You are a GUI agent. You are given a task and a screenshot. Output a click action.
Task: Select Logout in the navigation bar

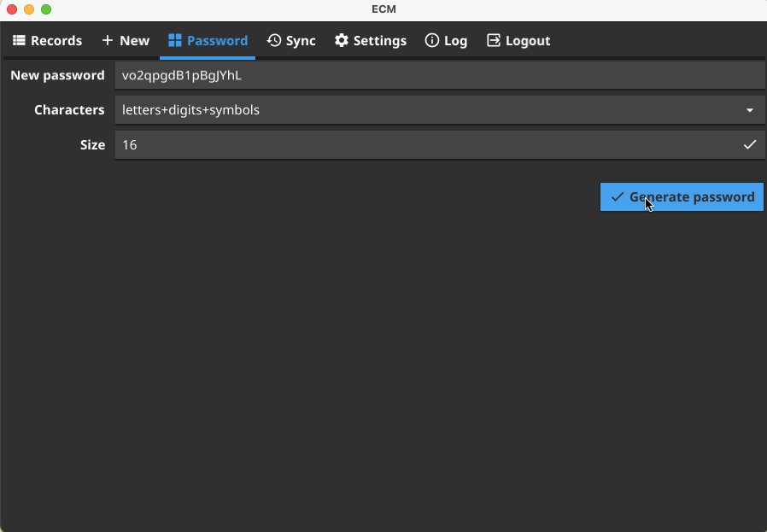pyautogui.click(x=518, y=40)
